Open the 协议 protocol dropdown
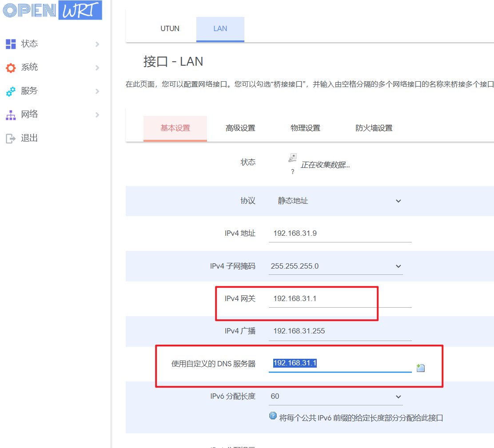This screenshot has height=448, width=494. [x=398, y=201]
